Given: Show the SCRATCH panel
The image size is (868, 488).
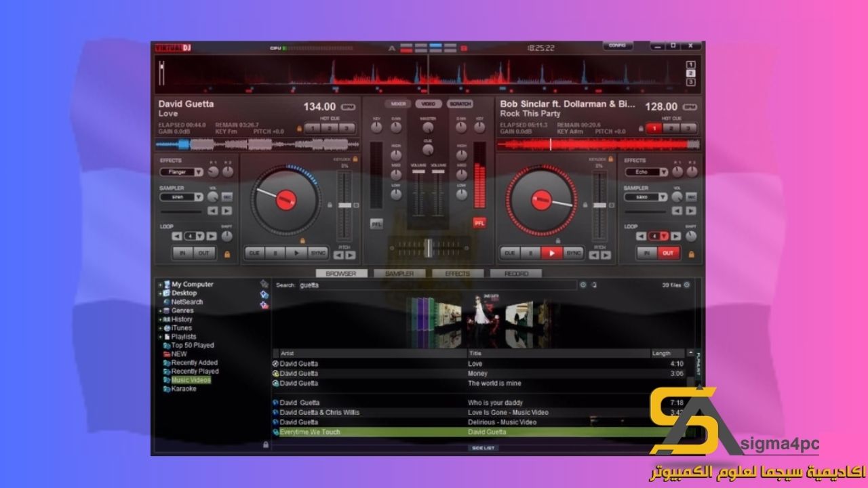Looking at the screenshot, I should [x=460, y=104].
